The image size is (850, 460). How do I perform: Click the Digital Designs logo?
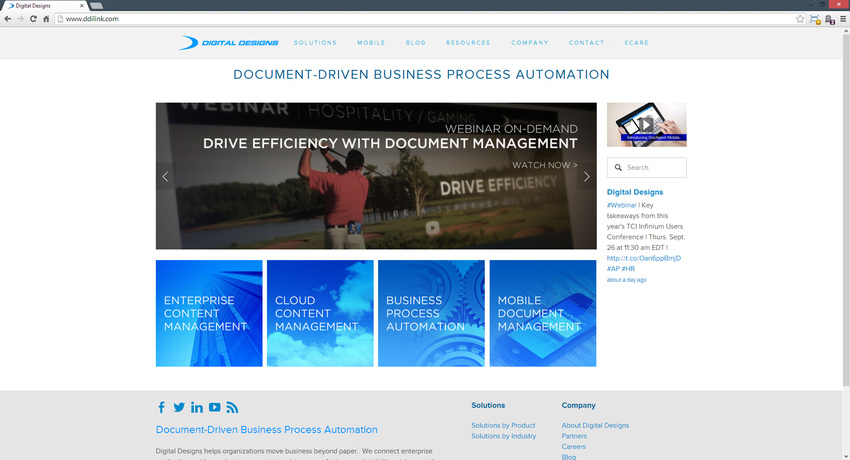(229, 43)
